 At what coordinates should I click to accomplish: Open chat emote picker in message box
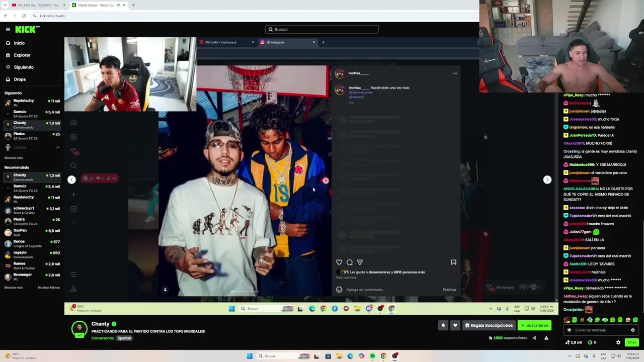[633, 330]
